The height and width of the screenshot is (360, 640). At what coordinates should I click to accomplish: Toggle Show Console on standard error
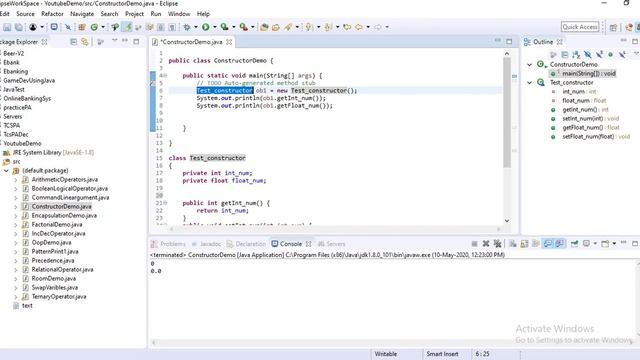560,244
